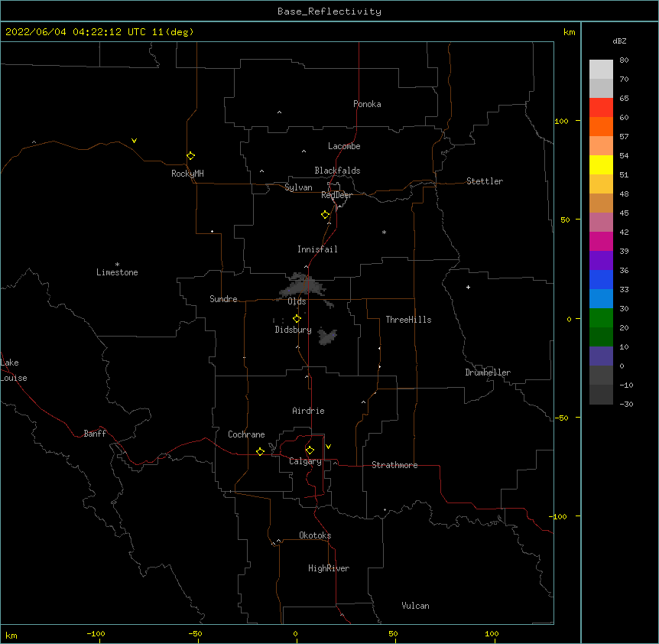Click the Blackfalds city label
This screenshot has width=659, height=644.
click(x=337, y=171)
